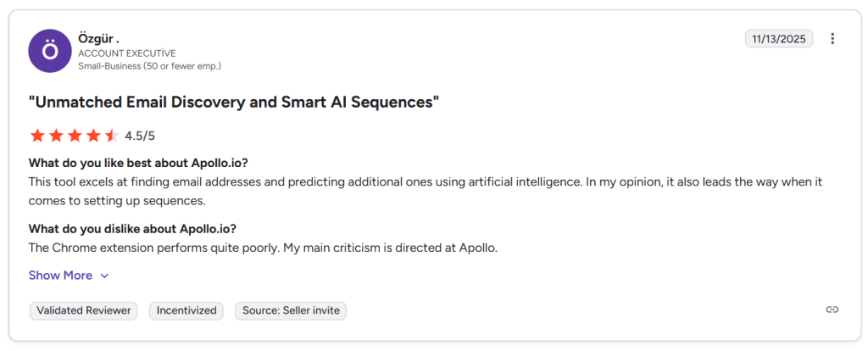Open reviewer Özgür's name link

pos(98,38)
